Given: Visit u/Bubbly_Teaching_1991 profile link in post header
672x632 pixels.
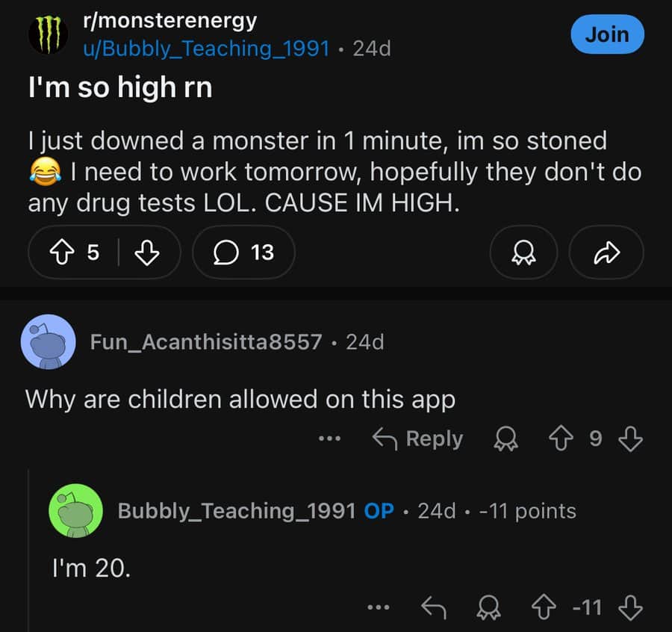Looking at the screenshot, I should [x=205, y=49].
